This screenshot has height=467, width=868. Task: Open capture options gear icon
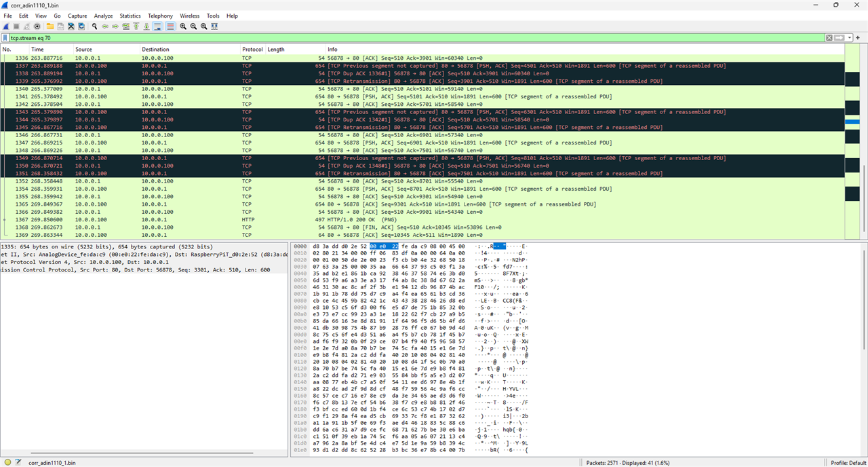[x=37, y=26]
